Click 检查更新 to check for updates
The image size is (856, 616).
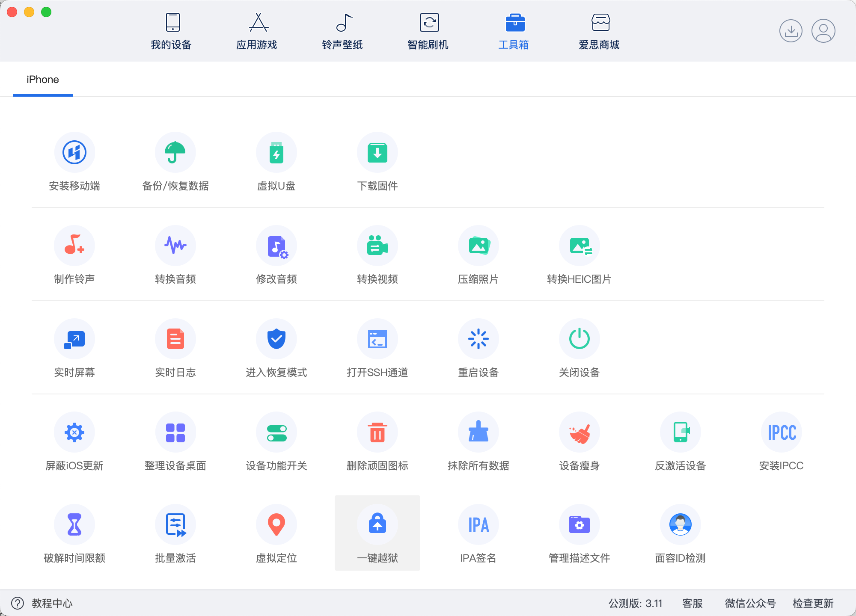pos(813,603)
